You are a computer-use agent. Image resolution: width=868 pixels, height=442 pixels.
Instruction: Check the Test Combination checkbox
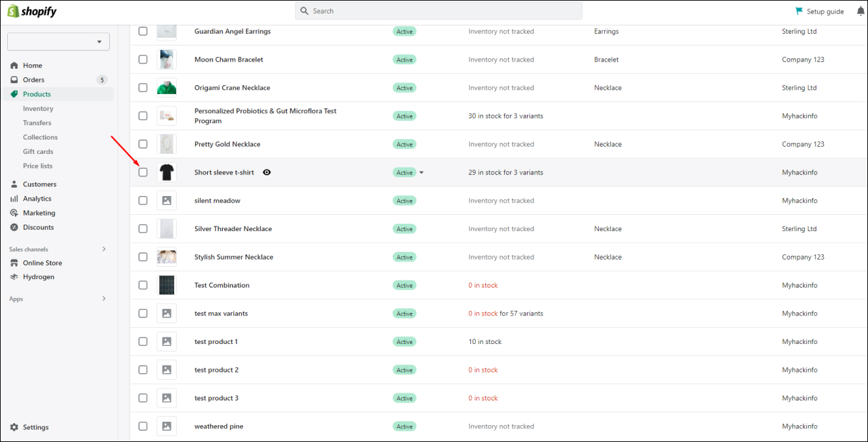pos(143,285)
